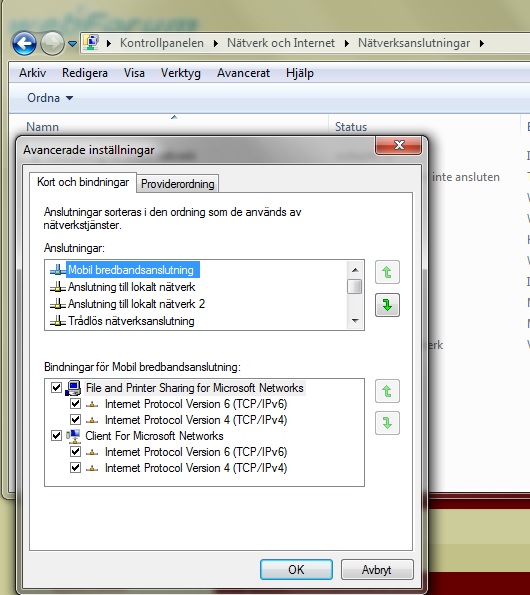Move selected connection up with green arrow
Screen dimensions: 530x595
(x=387, y=272)
